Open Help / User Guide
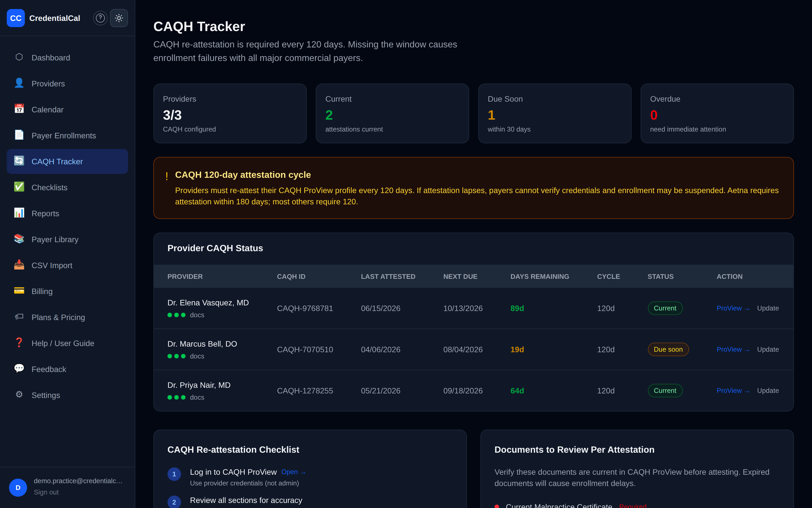The image size is (812, 508). tap(67, 343)
